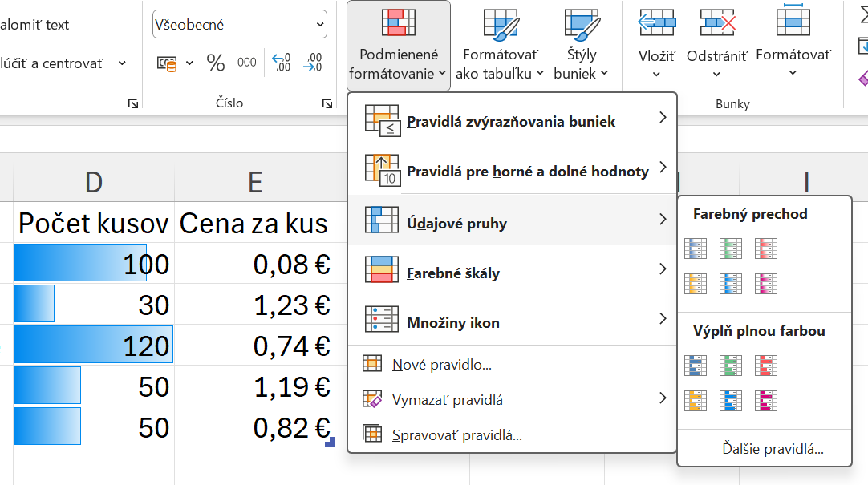Click the Spravovať pravidlá icon
The image size is (868, 485).
pos(372,434)
